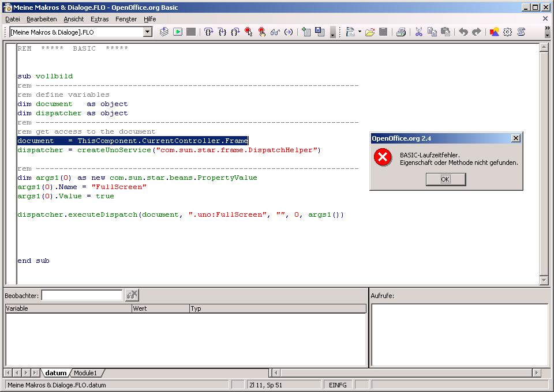
Task: Go to previous module tab with the scroll button
Action: [x=17, y=372]
